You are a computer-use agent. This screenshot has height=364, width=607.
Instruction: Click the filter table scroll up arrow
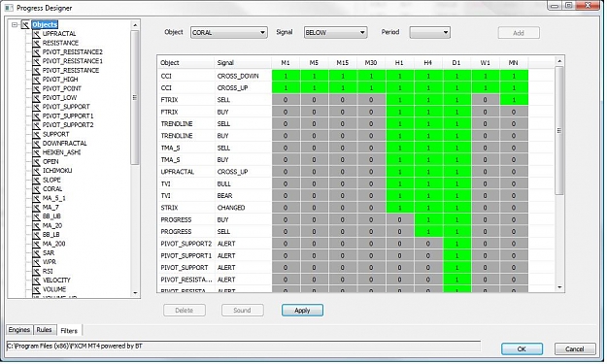click(559, 61)
